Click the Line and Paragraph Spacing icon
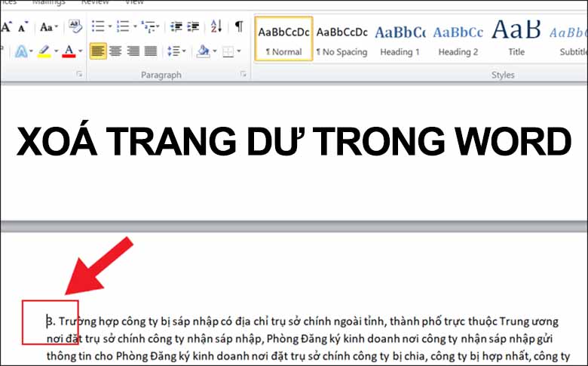This screenshot has width=588, height=366. (173, 51)
